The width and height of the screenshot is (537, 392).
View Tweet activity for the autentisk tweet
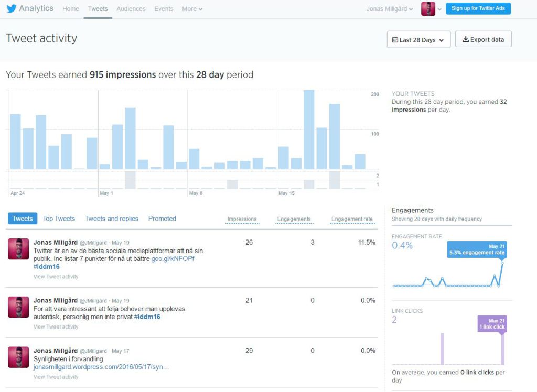click(56, 326)
